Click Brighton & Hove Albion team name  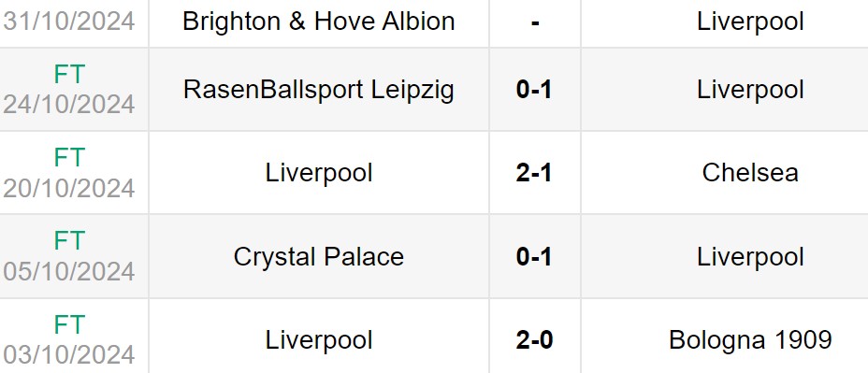pos(319,22)
